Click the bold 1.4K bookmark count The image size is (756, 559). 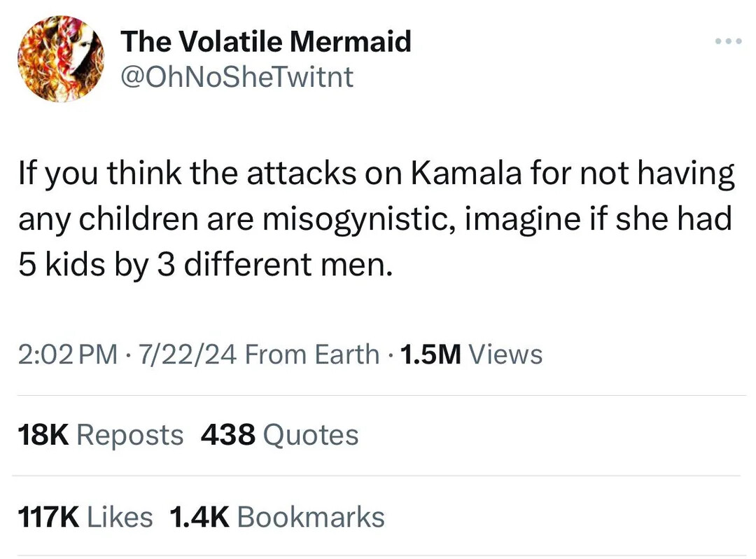pos(199,517)
